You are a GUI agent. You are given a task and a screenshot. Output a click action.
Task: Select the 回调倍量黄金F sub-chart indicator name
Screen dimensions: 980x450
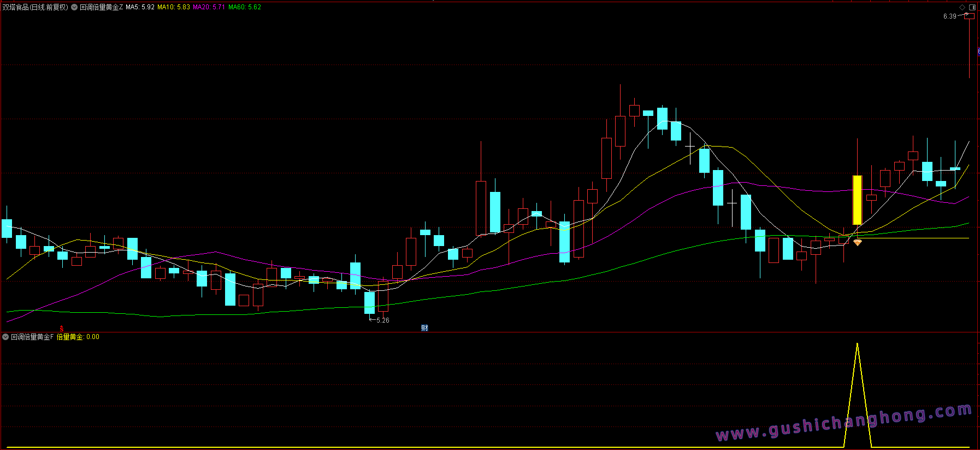click(x=32, y=337)
